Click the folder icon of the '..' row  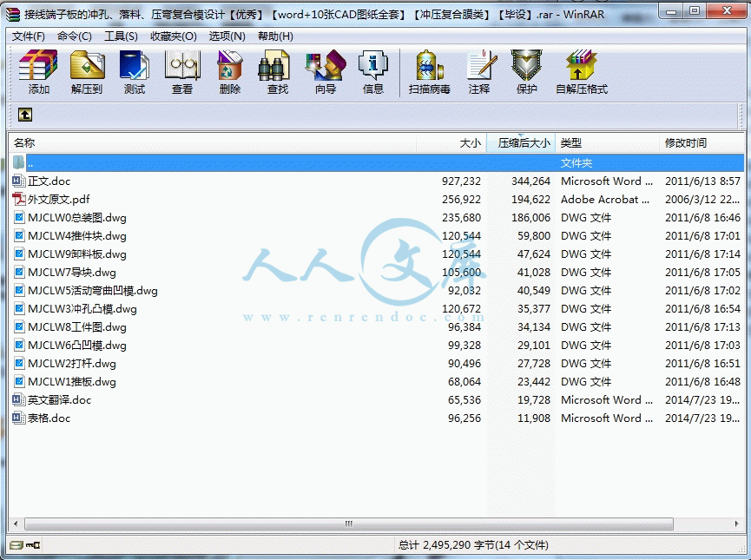pyautogui.click(x=19, y=163)
